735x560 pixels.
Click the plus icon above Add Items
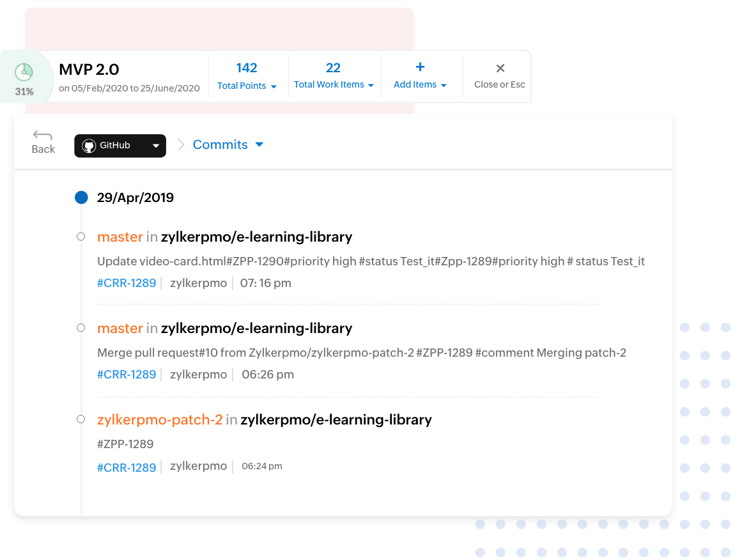[420, 67]
